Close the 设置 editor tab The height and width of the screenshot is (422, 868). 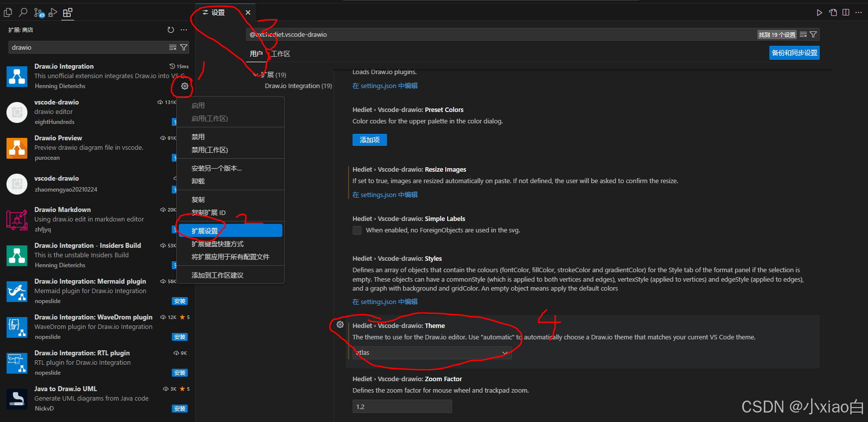tap(248, 12)
